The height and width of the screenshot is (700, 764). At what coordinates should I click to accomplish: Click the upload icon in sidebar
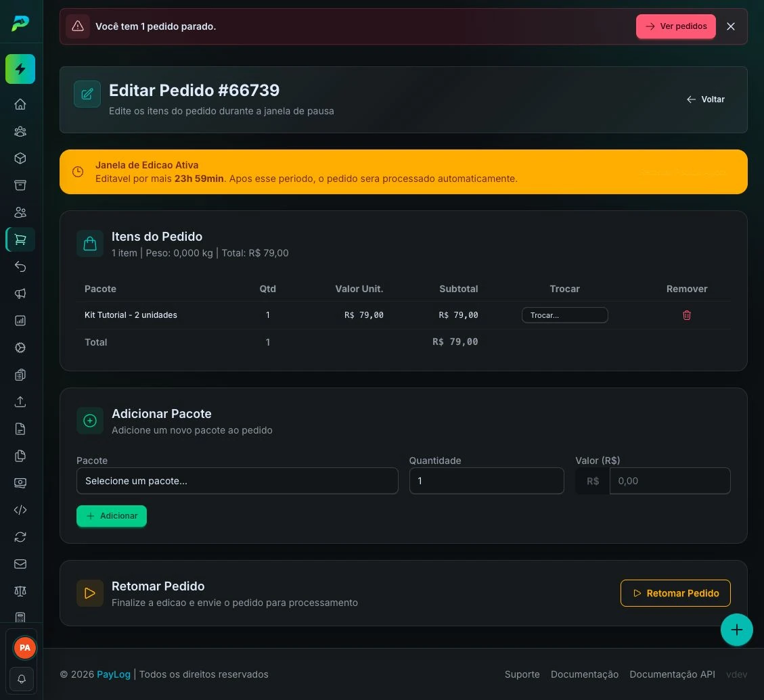(x=20, y=401)
